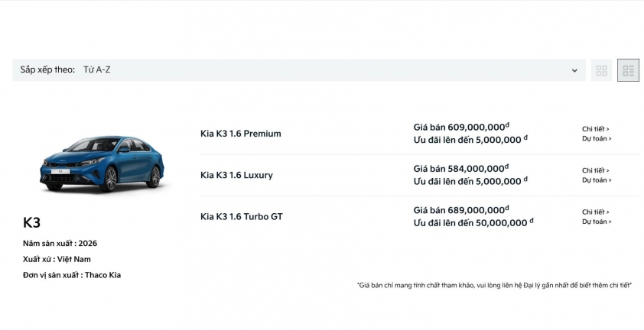Click the sort dropdown chevron arrow
The width and height of the screenshot is (644, 330).
tap(574, 70)
